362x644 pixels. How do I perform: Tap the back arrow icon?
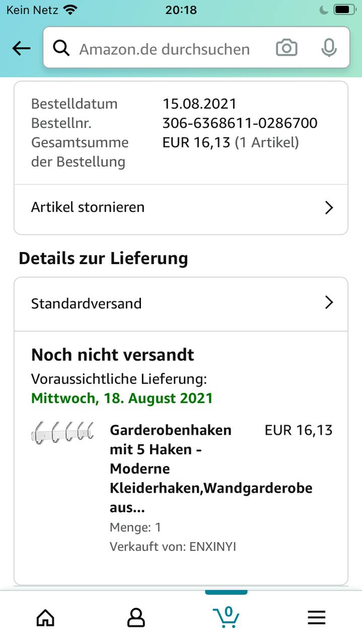(21, 48)
